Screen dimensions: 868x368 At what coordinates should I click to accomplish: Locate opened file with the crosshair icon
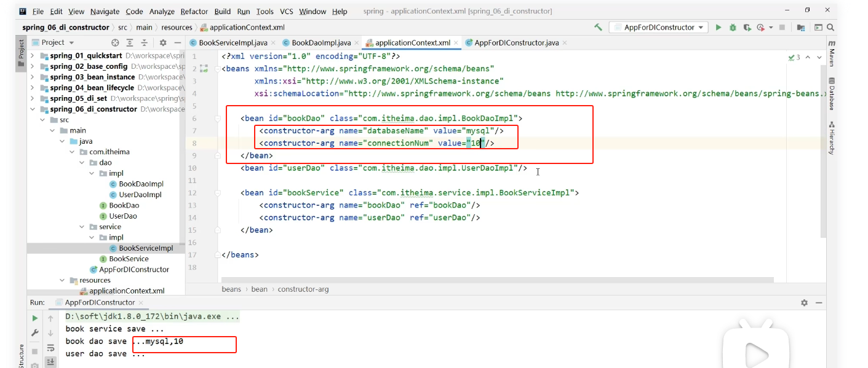coord(114,42)
